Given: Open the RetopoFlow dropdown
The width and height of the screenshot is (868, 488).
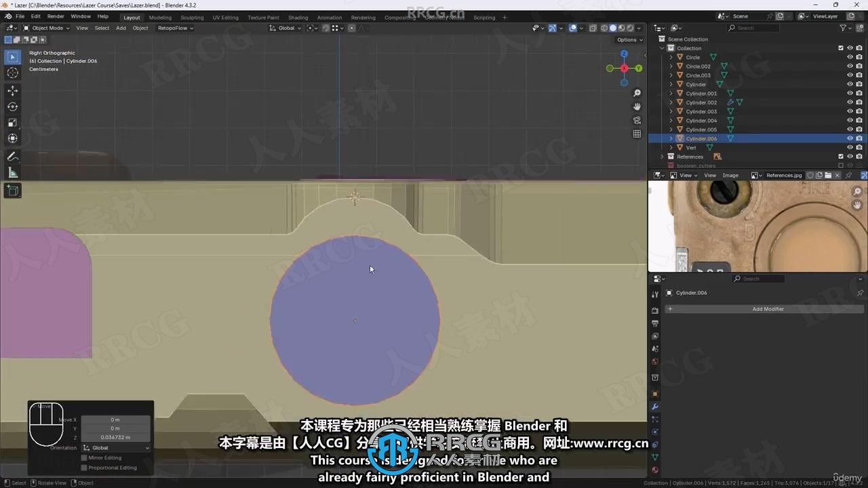Looking at the screenshot, I should tap(175, 28).
